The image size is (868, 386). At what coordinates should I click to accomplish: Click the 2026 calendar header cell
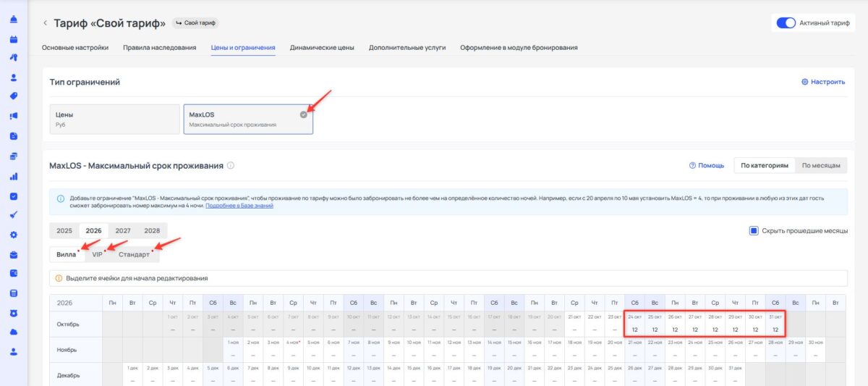click(x=76, y=302)
